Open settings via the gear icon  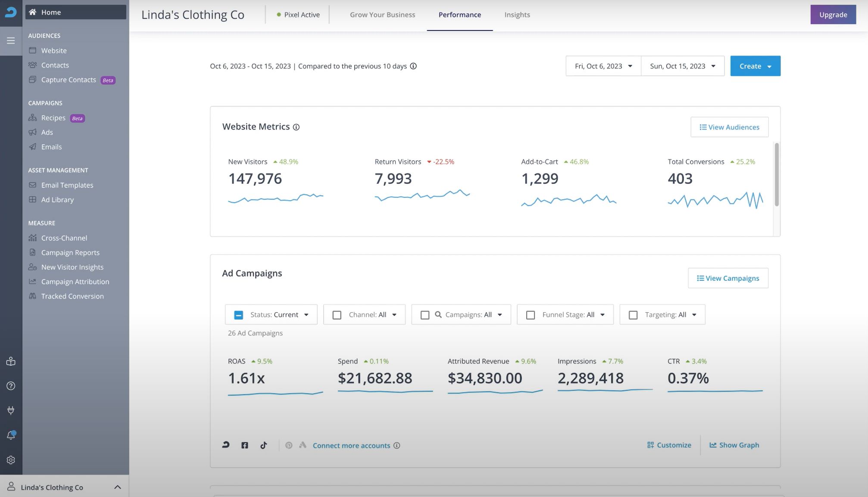(x=11, y=460)
